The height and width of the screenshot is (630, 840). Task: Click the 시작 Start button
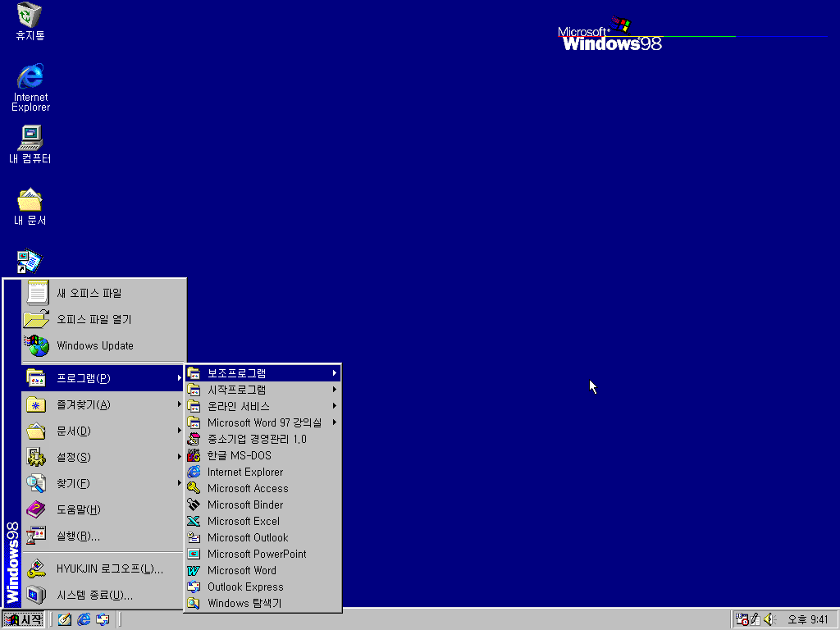(23, 620)
